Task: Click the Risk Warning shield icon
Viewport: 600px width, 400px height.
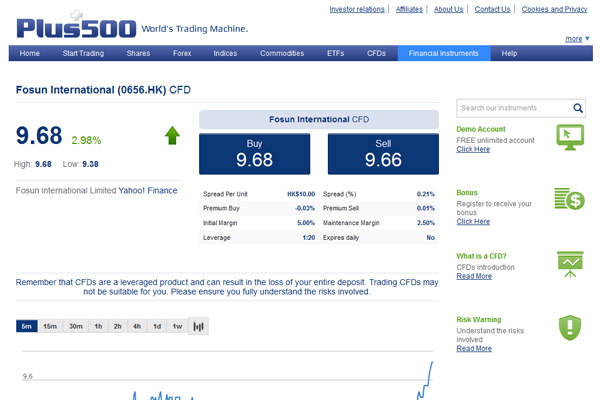Action: coord(570,328)
